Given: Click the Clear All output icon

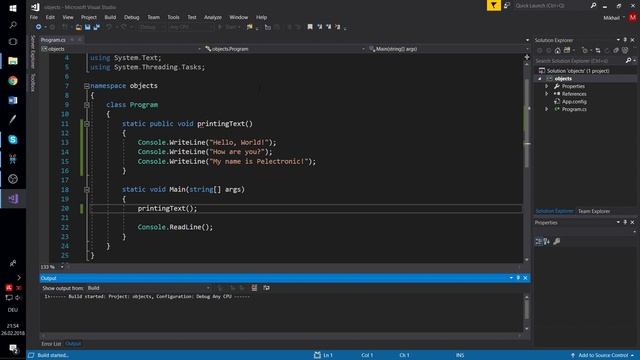Looking at the screenshot, I should coord(254,288).
